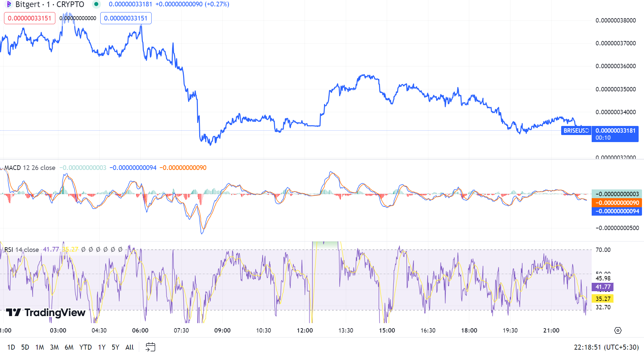This screenshot has height=352, width=644.
Task: Click the green histogram value tag -0.00000000003
Action: tap(617, 194)
